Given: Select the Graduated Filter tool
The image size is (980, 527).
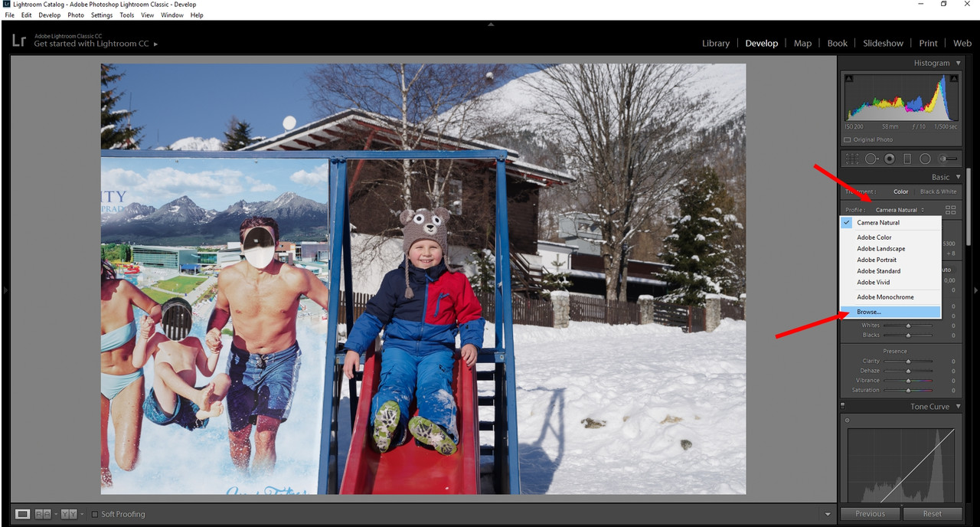Looking at the screenshot, I should [x=907, y=159].
